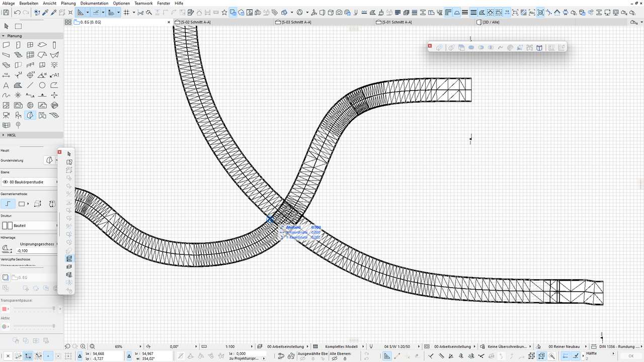Select the Pfeil (arrow) tool in floating toolbox

click(x=69, y=155)
